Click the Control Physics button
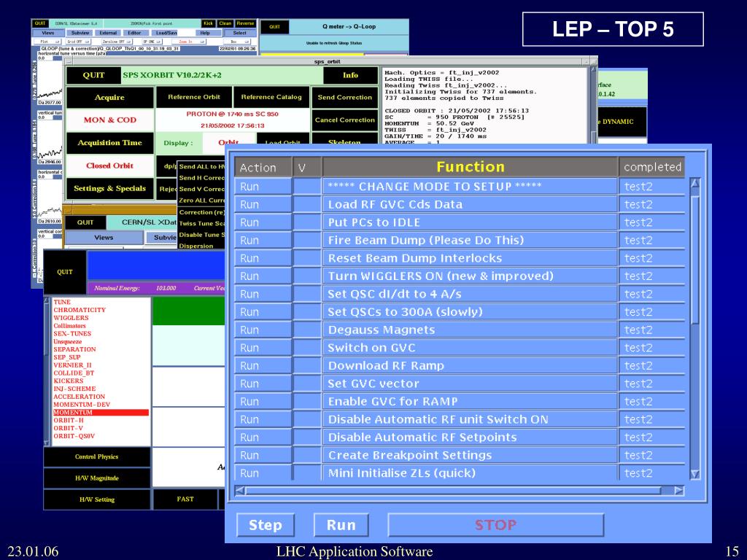 point(97,457)
